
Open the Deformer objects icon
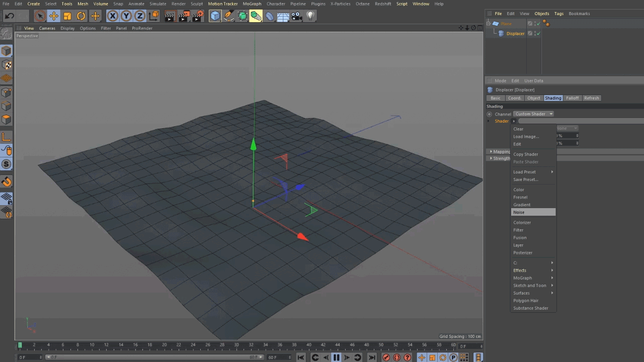tap(270, 16)
